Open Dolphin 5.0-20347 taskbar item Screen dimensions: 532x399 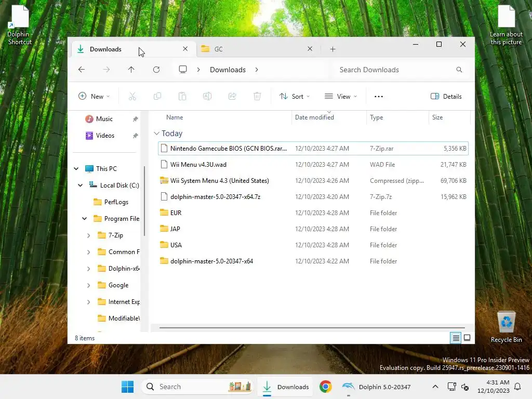tap(377, 387)
